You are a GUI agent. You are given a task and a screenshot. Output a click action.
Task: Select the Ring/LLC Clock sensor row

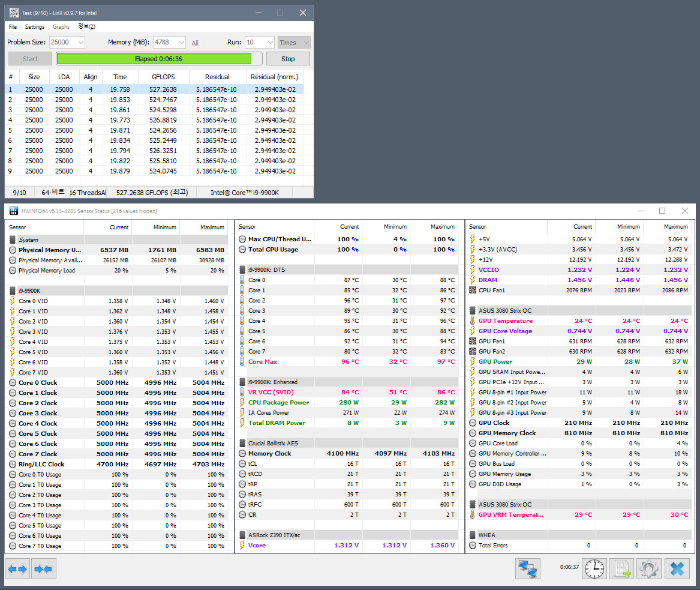117,465
